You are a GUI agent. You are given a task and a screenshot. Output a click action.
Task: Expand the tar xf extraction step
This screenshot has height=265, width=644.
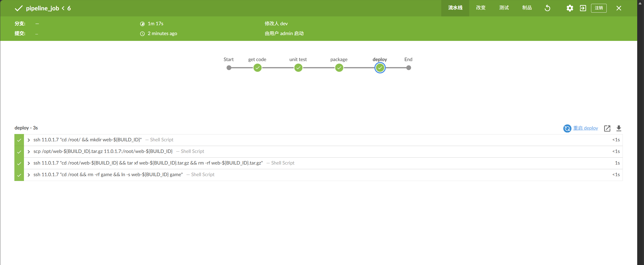tap(29, 163)
